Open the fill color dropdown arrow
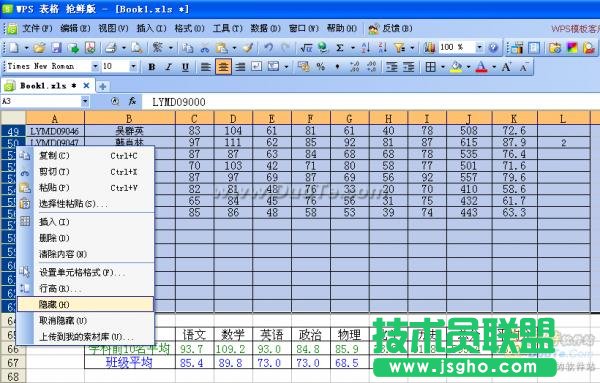 [468, 67]
